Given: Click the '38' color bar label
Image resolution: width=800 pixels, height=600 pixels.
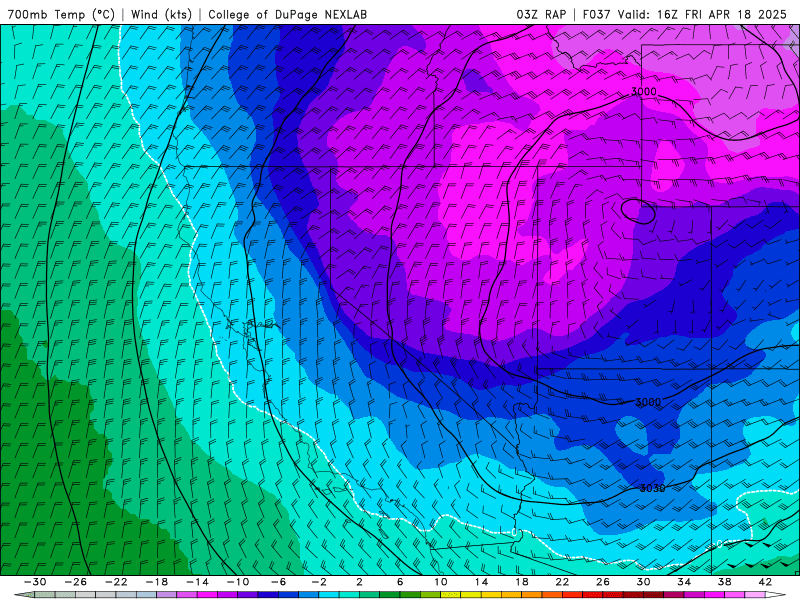Looking at the screenshot, I should click(x=724, y=582).
